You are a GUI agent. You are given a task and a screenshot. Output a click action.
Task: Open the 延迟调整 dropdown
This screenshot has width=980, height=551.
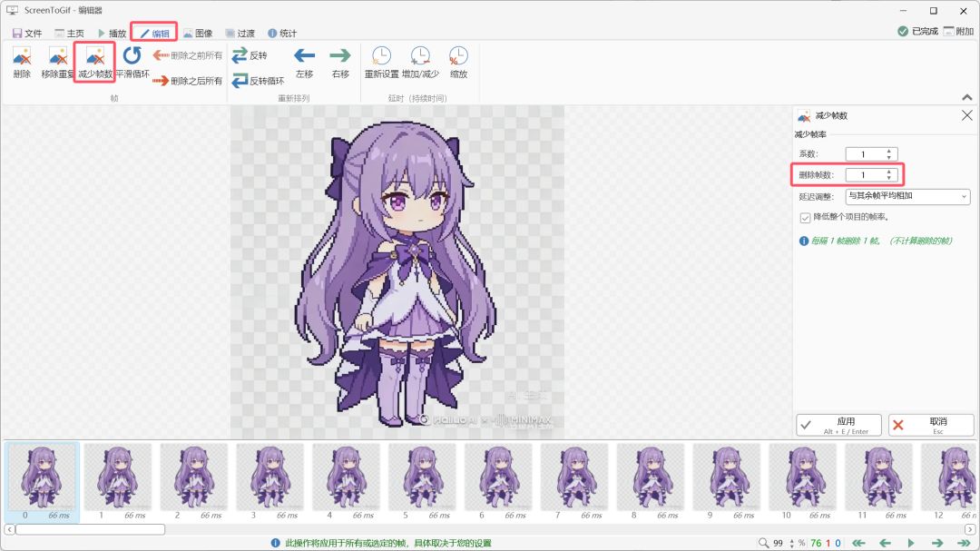click(x=907, y=196)
